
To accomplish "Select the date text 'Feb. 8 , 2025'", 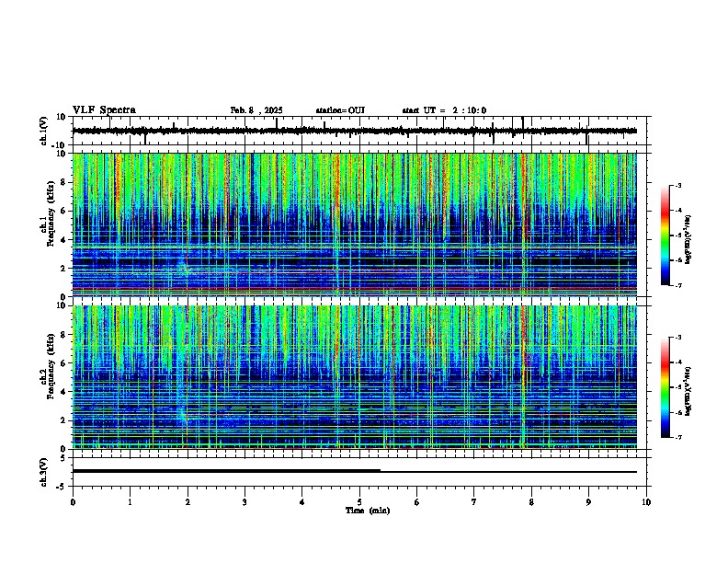I will tap(256, 110).
